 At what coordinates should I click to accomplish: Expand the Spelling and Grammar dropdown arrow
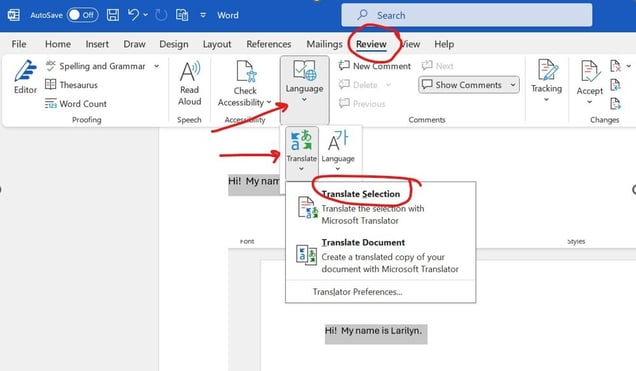(157, 66)
